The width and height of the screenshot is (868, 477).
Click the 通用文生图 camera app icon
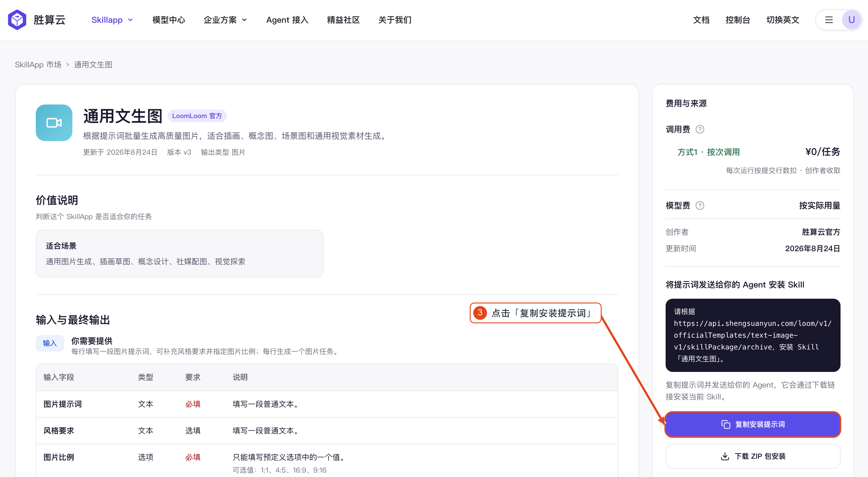[x=54, y=122]
